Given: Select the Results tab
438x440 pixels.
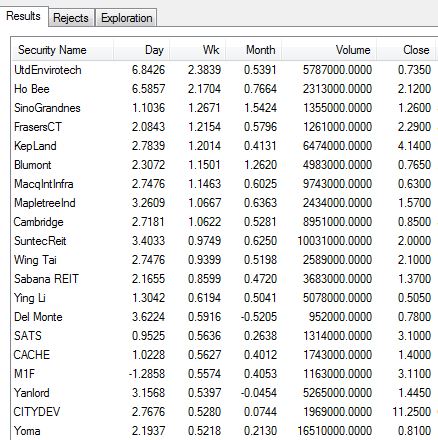Looking at the screenshot, I should (x=23, y=16).
